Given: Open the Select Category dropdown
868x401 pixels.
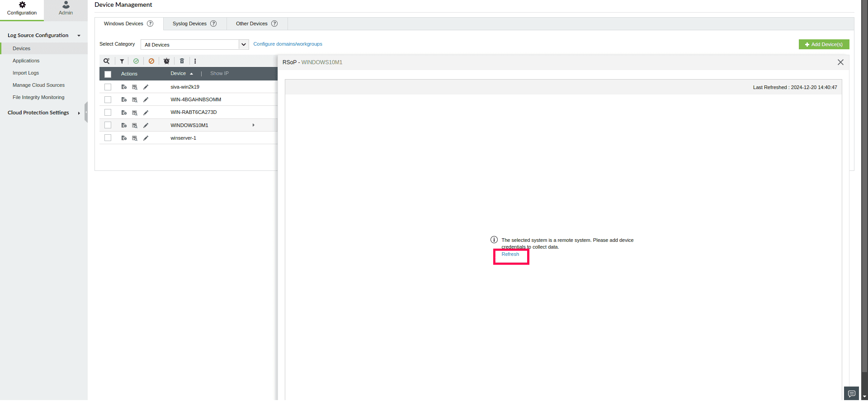Looking at the screenshot, I should [x=195, y=44].
